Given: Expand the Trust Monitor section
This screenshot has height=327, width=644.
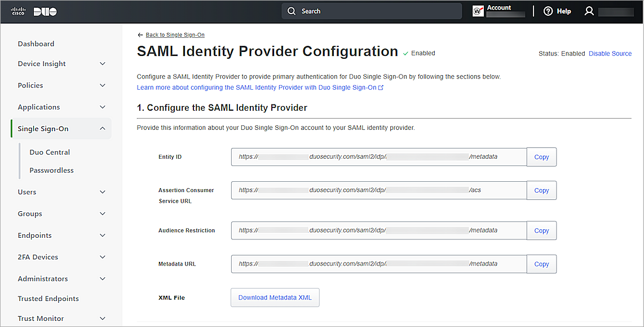Looking at the screenshot, I should point(102,318).
